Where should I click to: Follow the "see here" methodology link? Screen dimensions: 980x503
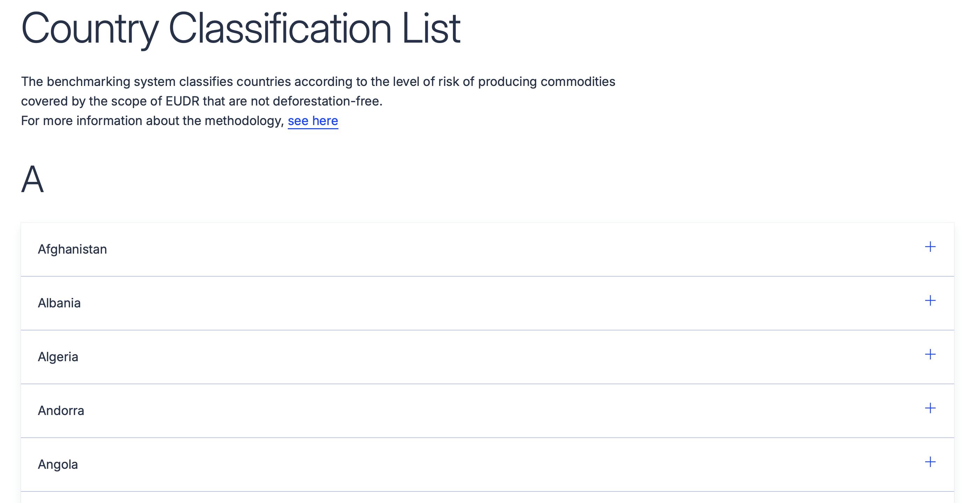coord(313,121)
